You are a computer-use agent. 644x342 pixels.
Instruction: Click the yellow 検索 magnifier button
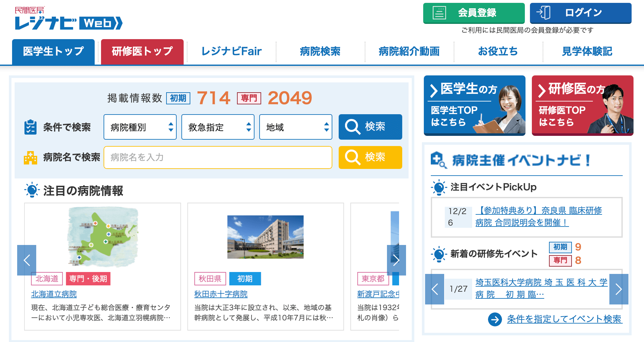tap(370, 157)
